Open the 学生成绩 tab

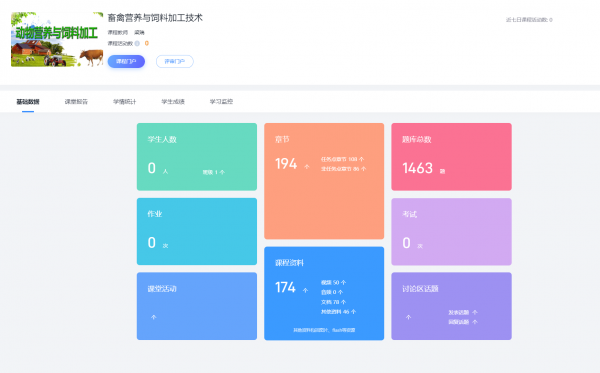173,101
